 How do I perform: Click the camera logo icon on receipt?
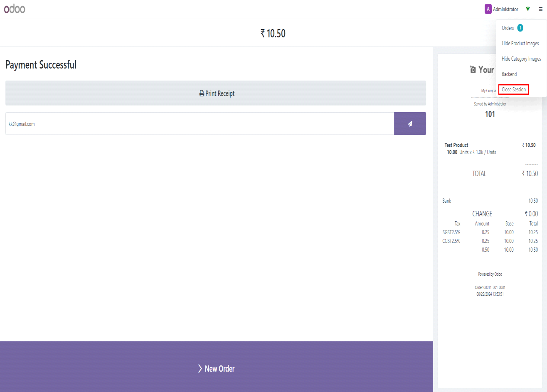pos(473,70)
